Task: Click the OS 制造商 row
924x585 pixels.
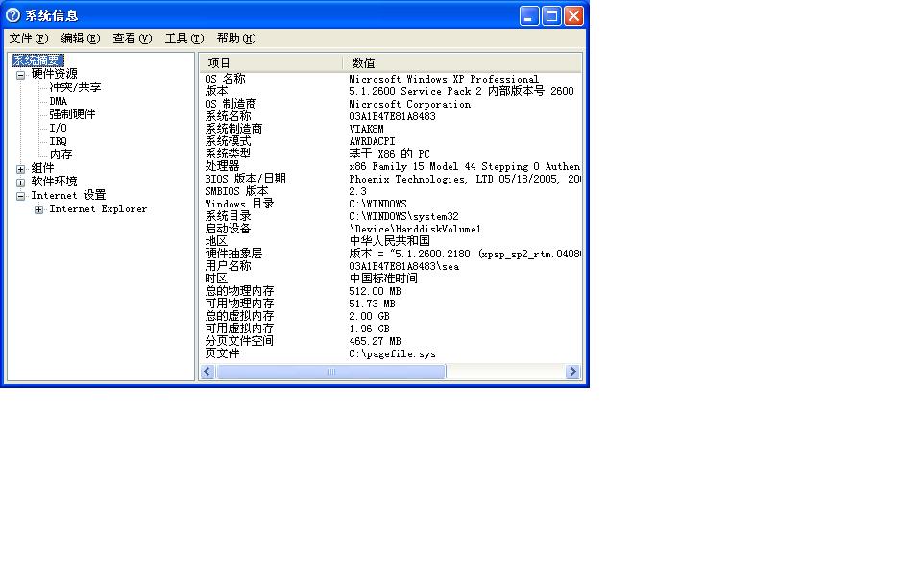Action: tap(391, 104)
